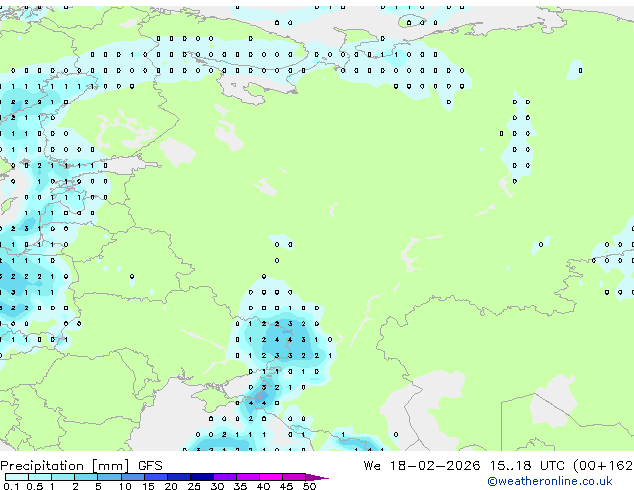Screen dimensions: 634x490
Task: Select the 35–40 mm legend color swatch
Action: (x=248, y=477)
